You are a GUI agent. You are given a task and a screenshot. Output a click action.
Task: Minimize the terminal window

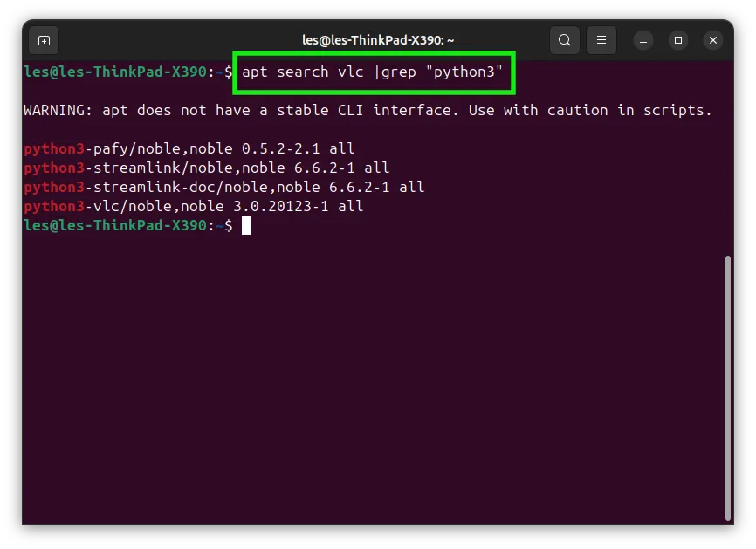pyautogui.click(x=643, y=40)
